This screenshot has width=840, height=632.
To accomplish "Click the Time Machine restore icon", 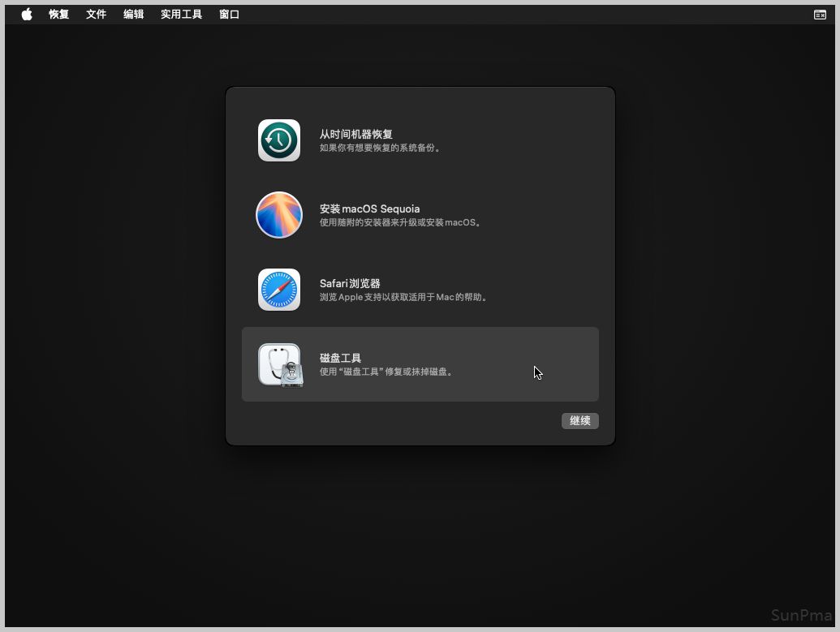I will point(279,140).
